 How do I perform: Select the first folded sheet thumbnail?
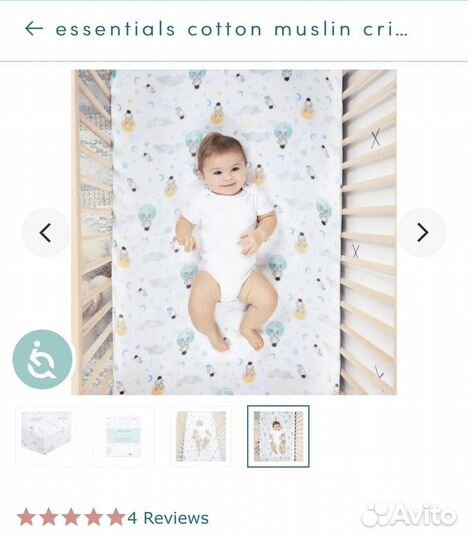click(46, 436)
